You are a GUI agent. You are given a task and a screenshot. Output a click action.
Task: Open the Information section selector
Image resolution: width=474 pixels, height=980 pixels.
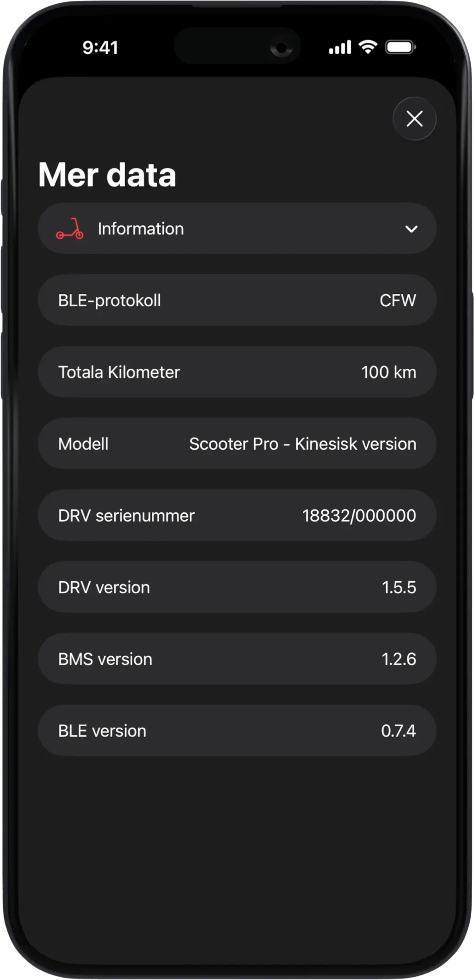point(237,229)
